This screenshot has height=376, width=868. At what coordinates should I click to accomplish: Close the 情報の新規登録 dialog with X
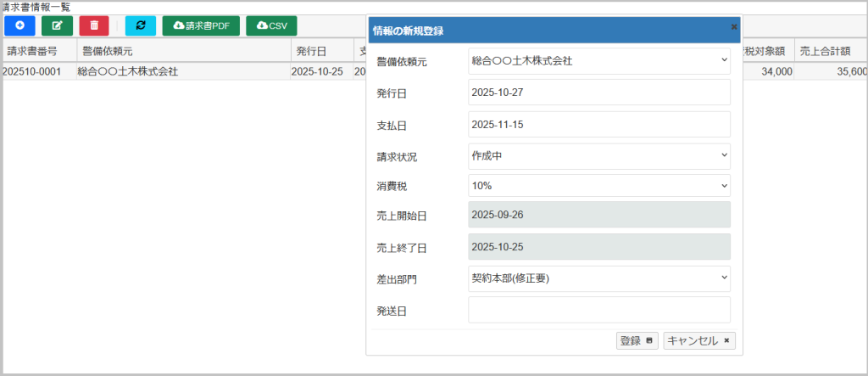pos(733,27)
